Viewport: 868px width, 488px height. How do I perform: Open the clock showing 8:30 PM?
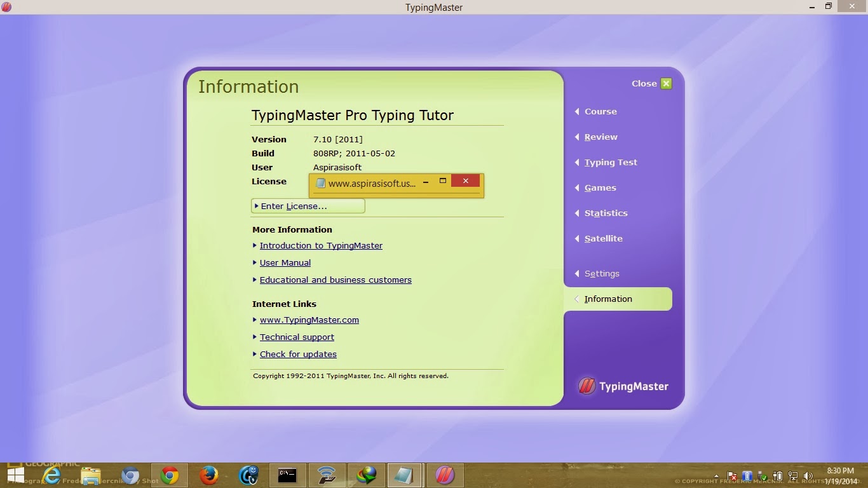click(840, 476)
